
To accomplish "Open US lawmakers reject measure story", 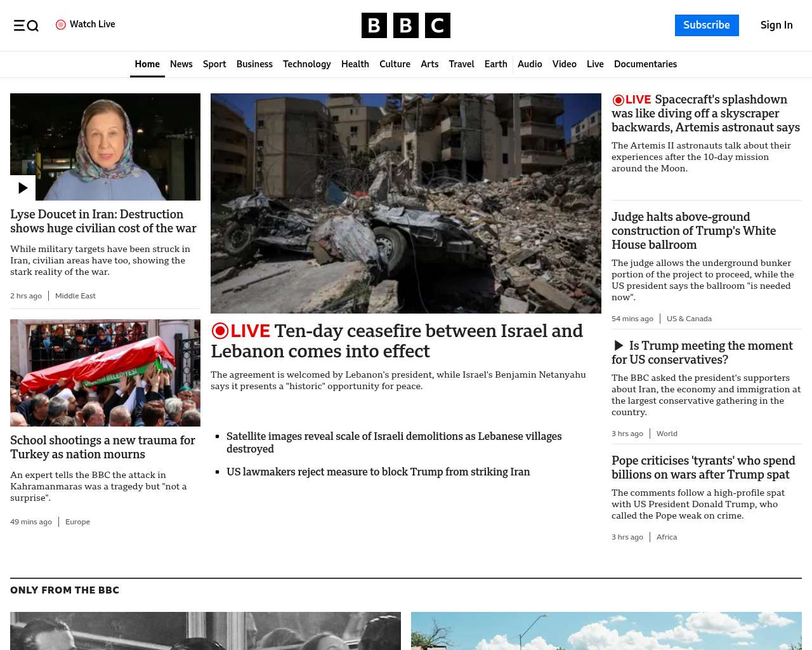I will point(378,472).
